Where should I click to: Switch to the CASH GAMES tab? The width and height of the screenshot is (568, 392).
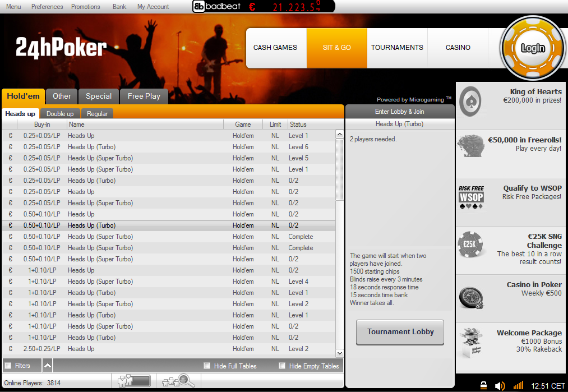point(276,48)
